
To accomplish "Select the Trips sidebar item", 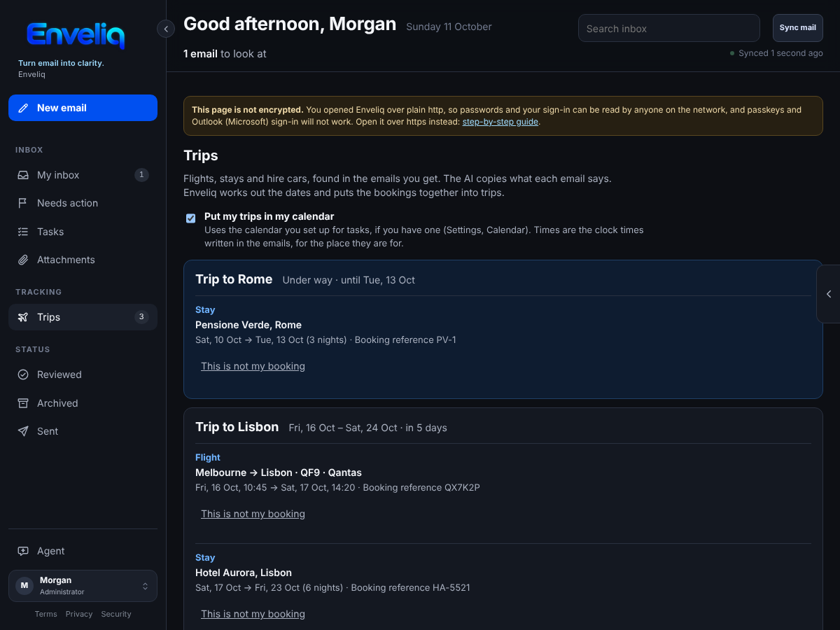I will pyautogui.click(x=83, y=317).
